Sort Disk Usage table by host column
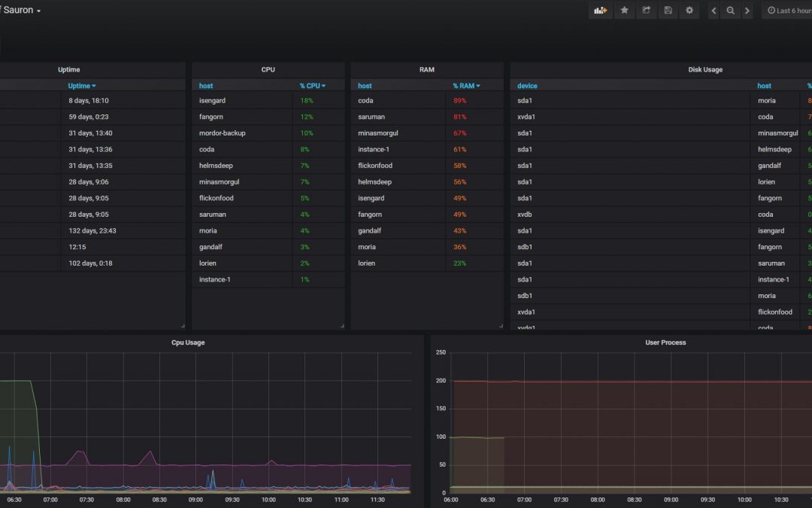 coord(764,86)
